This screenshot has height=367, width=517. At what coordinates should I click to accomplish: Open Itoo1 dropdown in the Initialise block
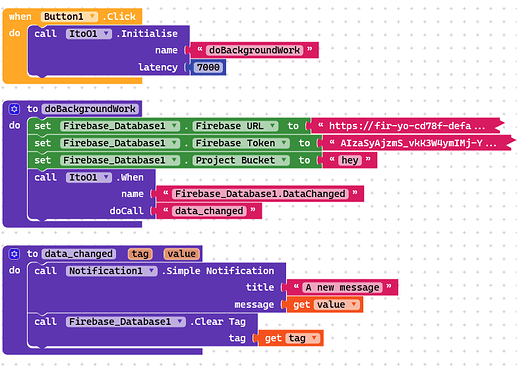pyautogui.click(x=89, y=34)
